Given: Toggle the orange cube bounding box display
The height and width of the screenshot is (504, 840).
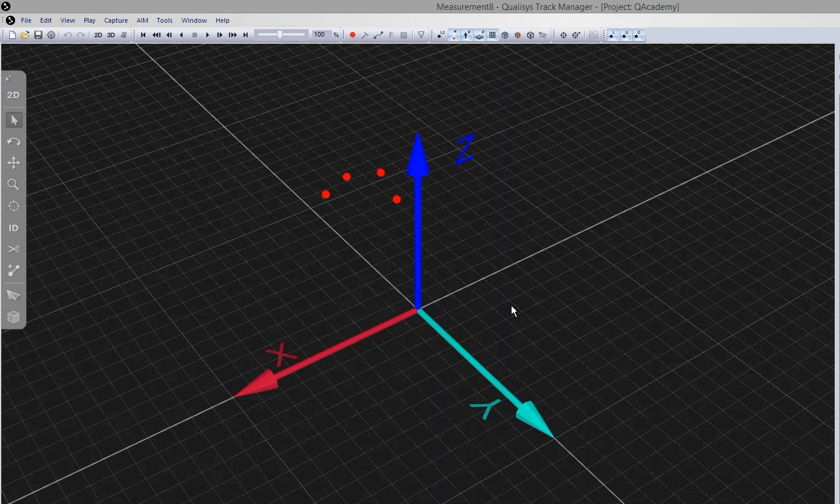Looking at the screenshot, I should (517, 35).
